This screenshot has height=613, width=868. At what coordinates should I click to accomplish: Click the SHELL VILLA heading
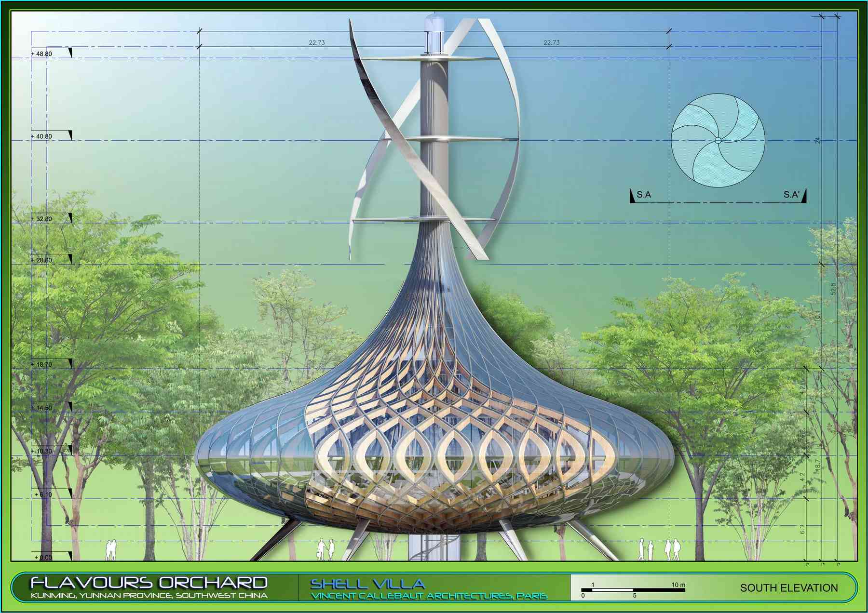tap(367, 584)
